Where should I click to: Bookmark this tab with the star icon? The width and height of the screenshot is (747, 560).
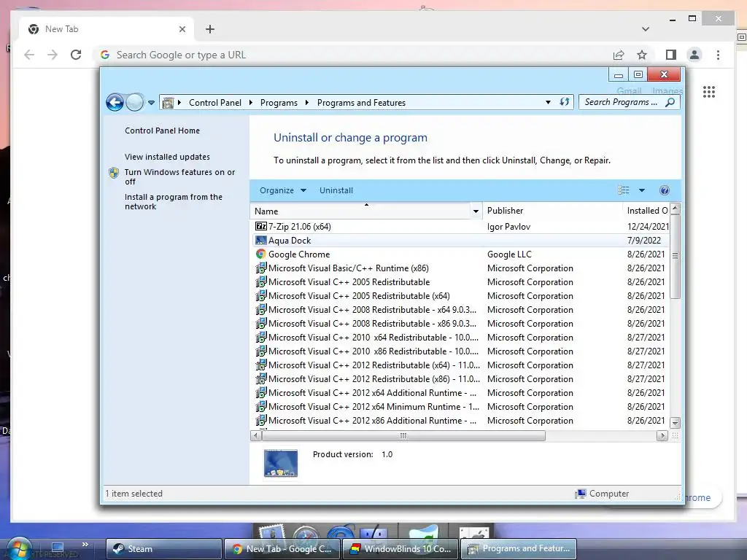(x=642, y=55)
